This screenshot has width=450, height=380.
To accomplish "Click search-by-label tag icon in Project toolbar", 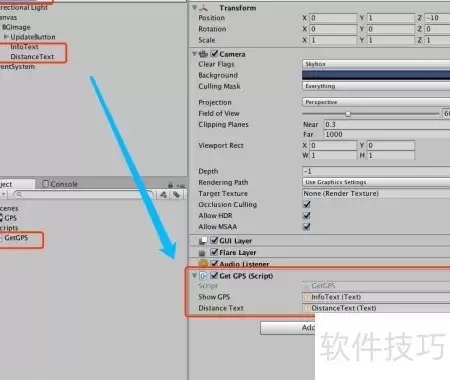I will [176, 195].
